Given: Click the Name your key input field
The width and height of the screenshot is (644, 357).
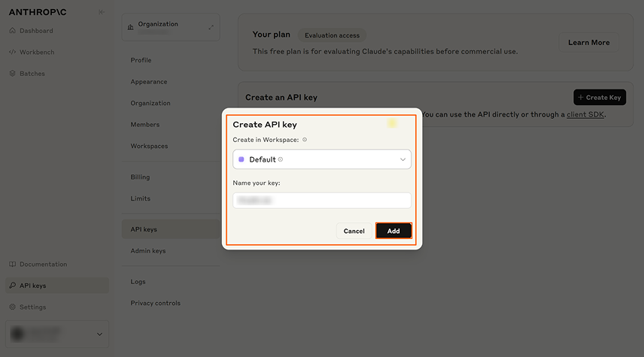Looking at the screenshot, I should [x=322, y=200].
